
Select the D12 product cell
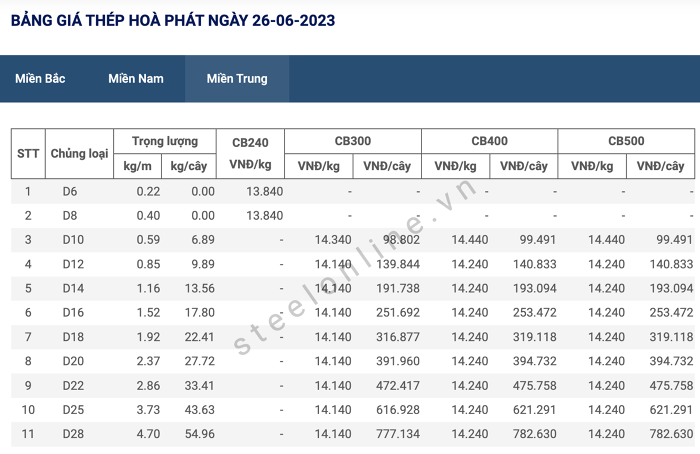(73, 264)
